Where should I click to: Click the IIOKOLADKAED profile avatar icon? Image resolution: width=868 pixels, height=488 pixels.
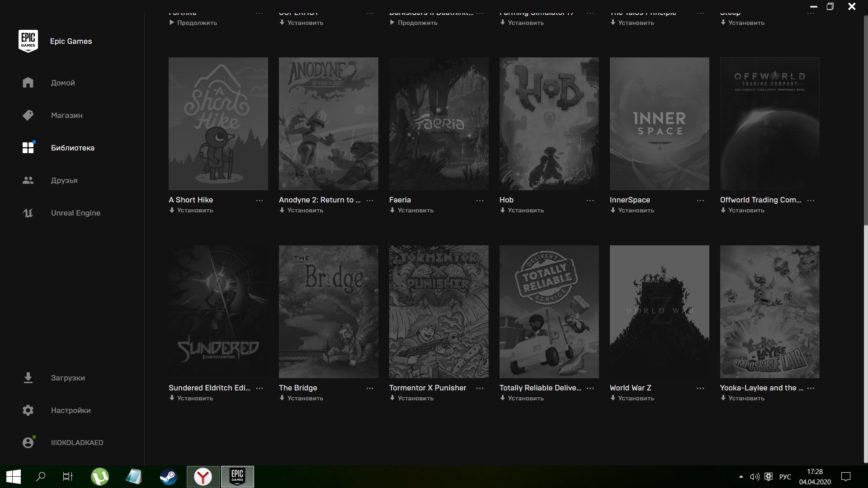(28, 442)
